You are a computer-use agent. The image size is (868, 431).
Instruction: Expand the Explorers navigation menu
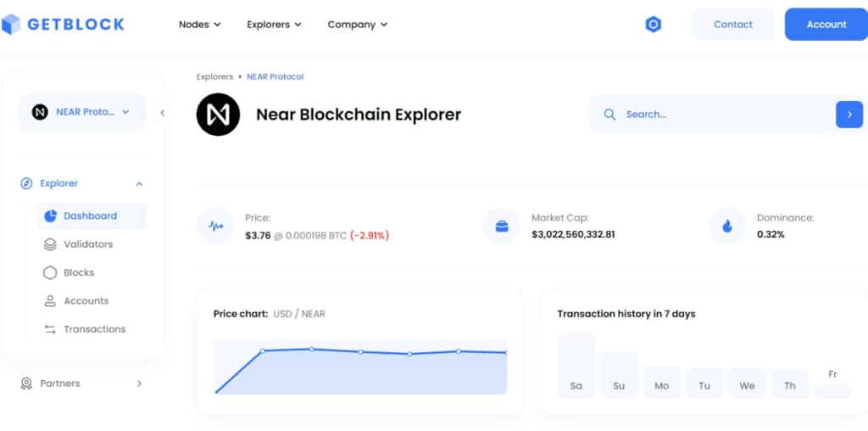(274, 25)
